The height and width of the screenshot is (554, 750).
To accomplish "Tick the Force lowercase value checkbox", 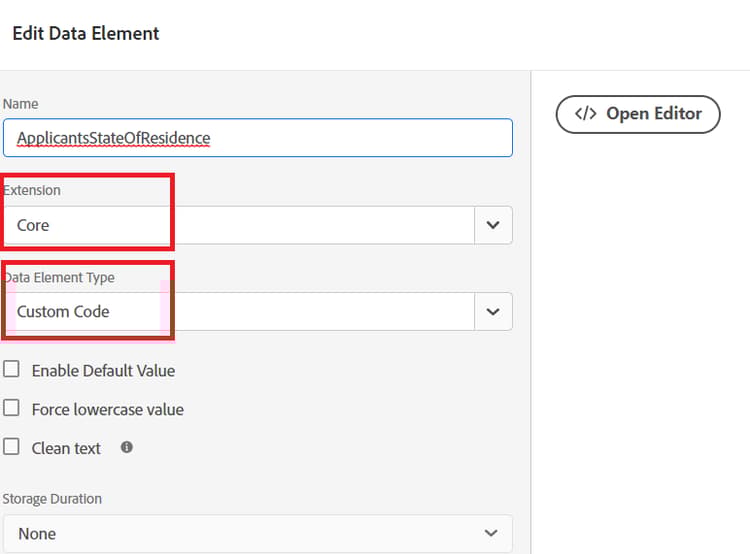I will pyautogui.click(x=11, y=408).
